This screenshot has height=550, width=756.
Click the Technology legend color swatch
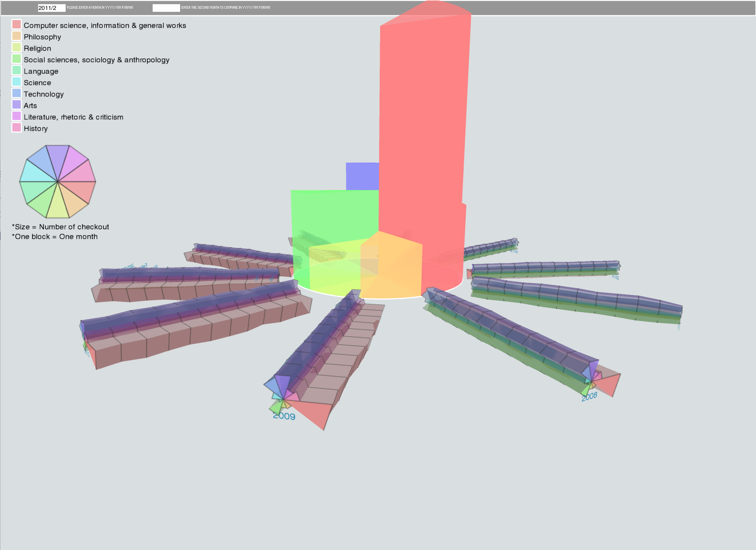16,93
